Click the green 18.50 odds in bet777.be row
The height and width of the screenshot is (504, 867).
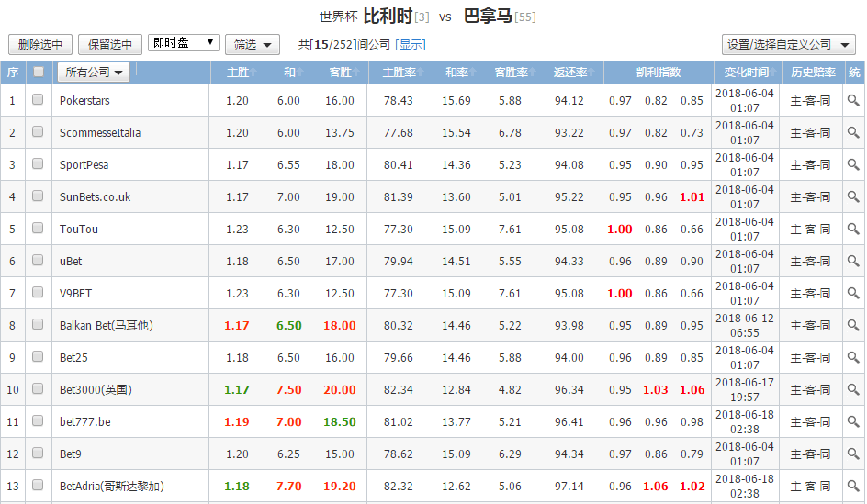(x=340, y=421)
